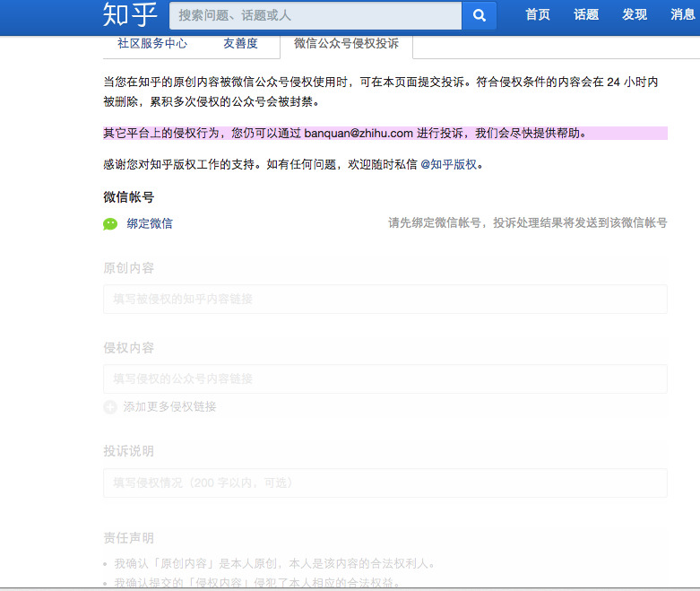
Task: Click the 侵权内容 section label
Action: click(128, 348)
